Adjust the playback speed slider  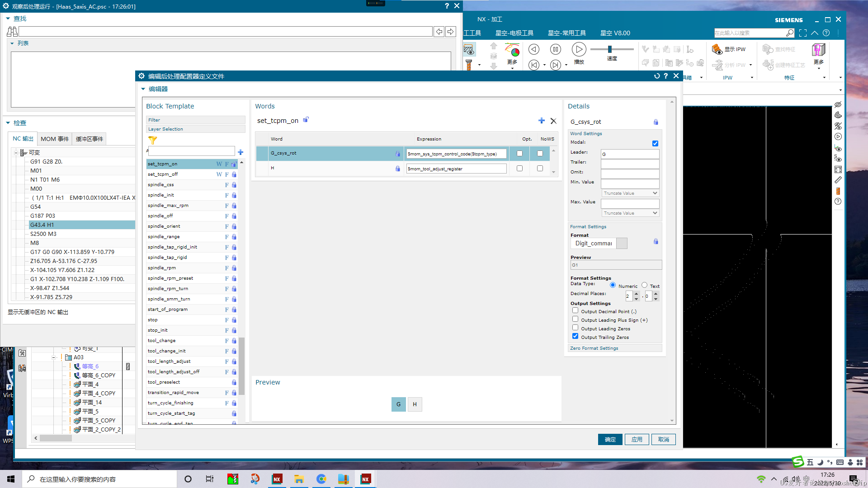coord(610,49)
